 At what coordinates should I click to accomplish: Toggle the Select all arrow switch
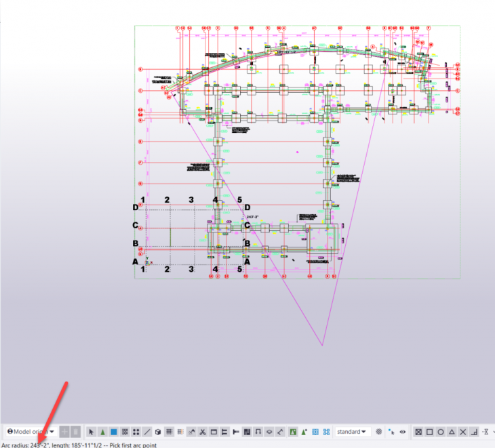pyautogui.click(x=92, y=432)
